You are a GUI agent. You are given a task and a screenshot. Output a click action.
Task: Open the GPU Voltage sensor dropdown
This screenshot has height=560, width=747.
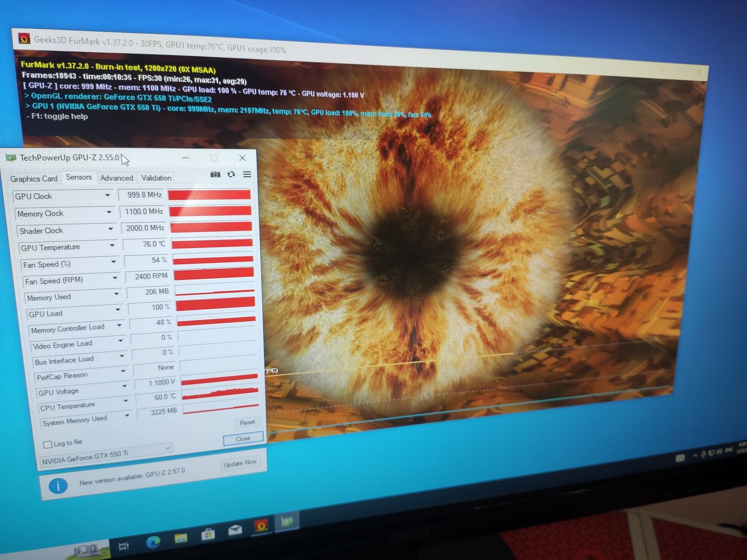click(125, 386)
